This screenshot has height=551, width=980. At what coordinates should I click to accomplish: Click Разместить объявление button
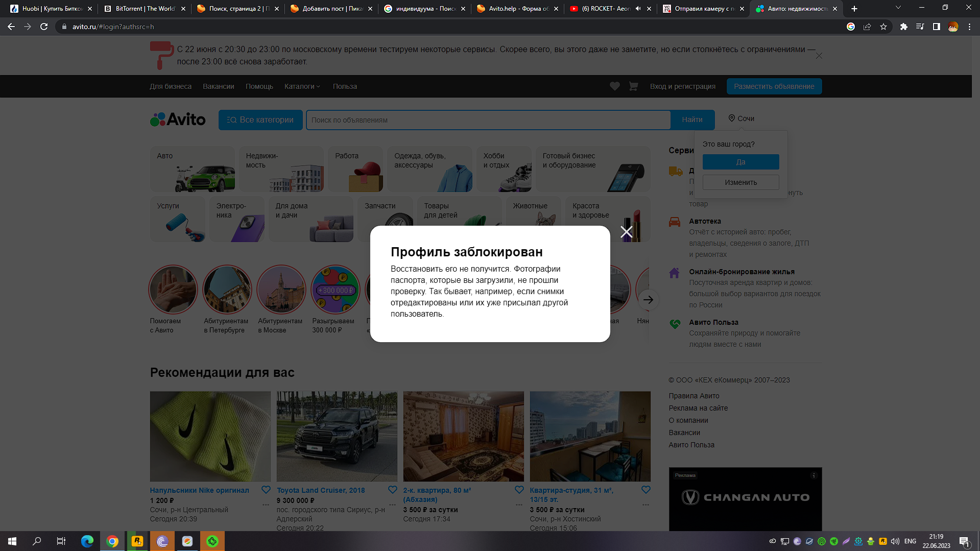pyautogui.click(x=774, y=86)
